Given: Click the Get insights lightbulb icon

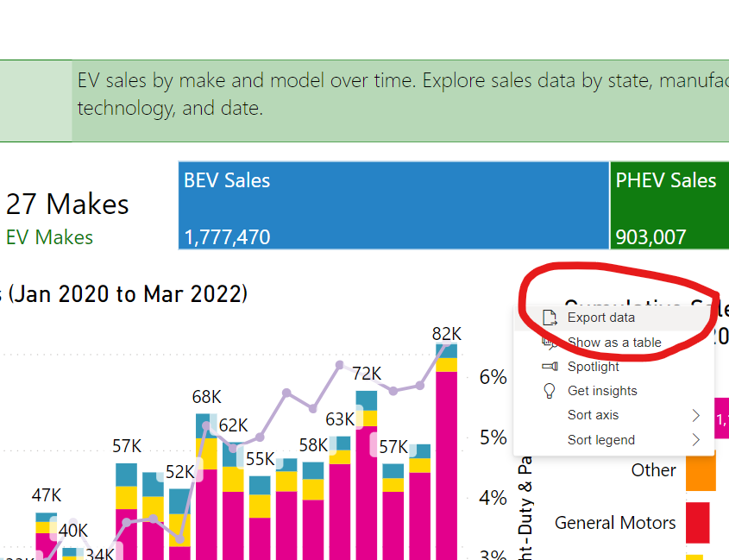Looking at the screenshot, I should pos(550,391).
